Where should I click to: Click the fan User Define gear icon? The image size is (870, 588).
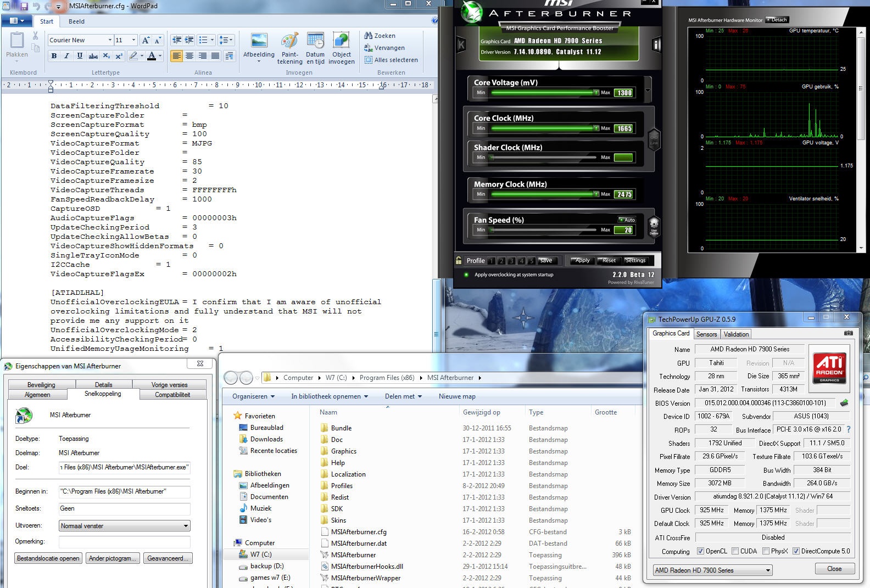pos(654,225)
